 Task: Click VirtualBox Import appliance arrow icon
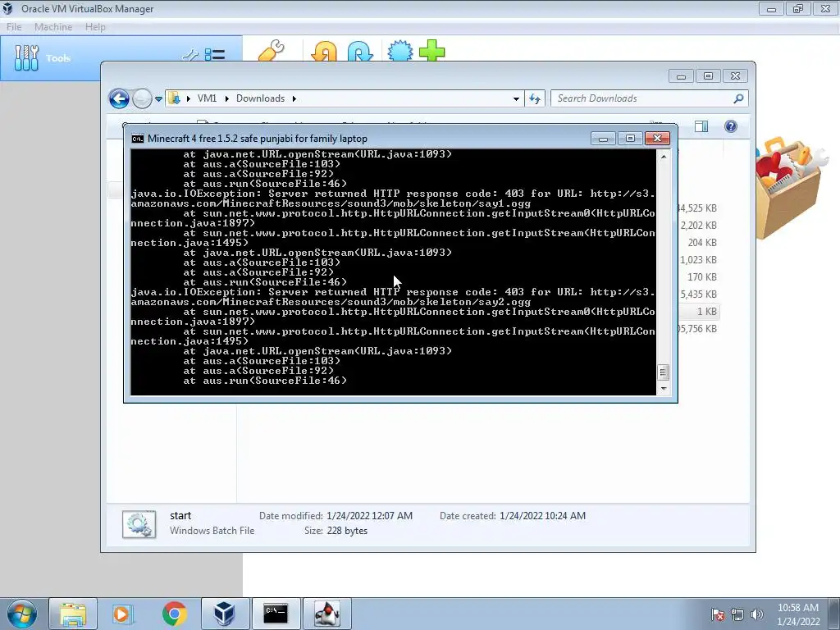coord(324,52)
